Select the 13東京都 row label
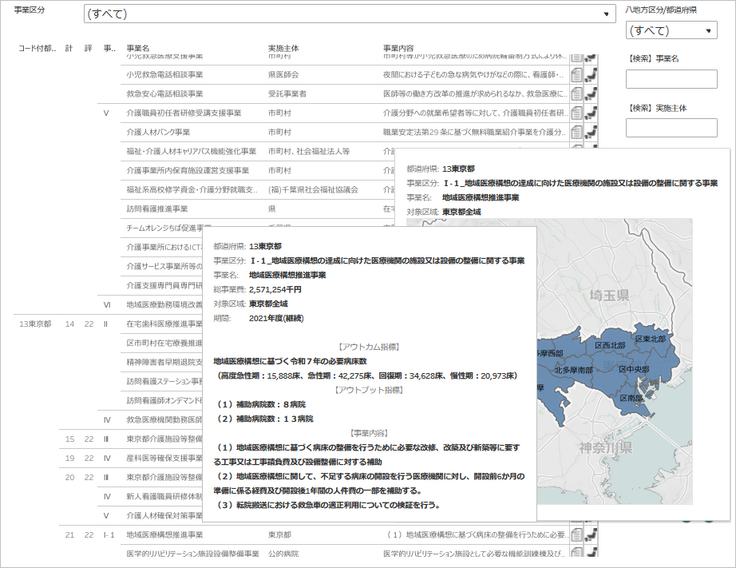Image resolution: width=736 pixels, height=568 pixels. (x=37, y=324)
